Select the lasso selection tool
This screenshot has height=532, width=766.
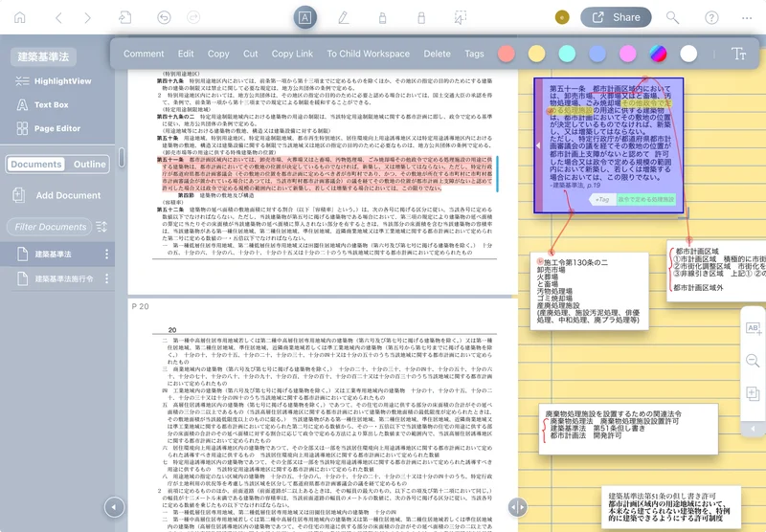[461, 18]
